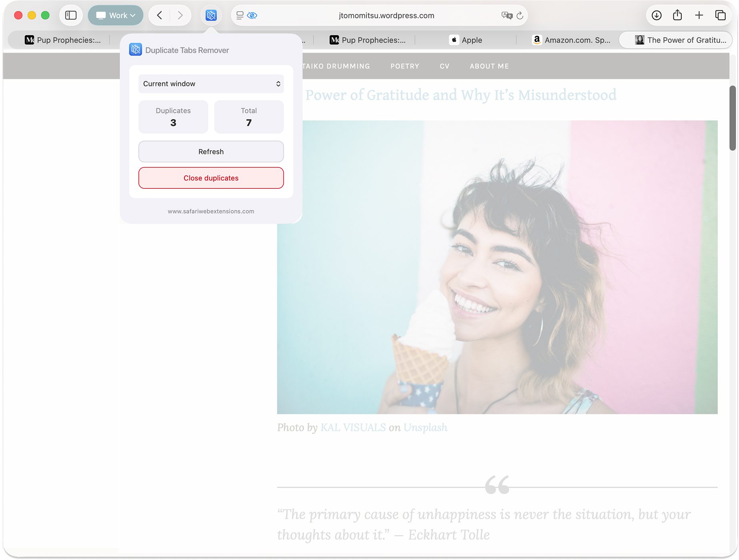Click the Reader page icon in address bar
Screen dimensions: 739x560
(240, 16)
